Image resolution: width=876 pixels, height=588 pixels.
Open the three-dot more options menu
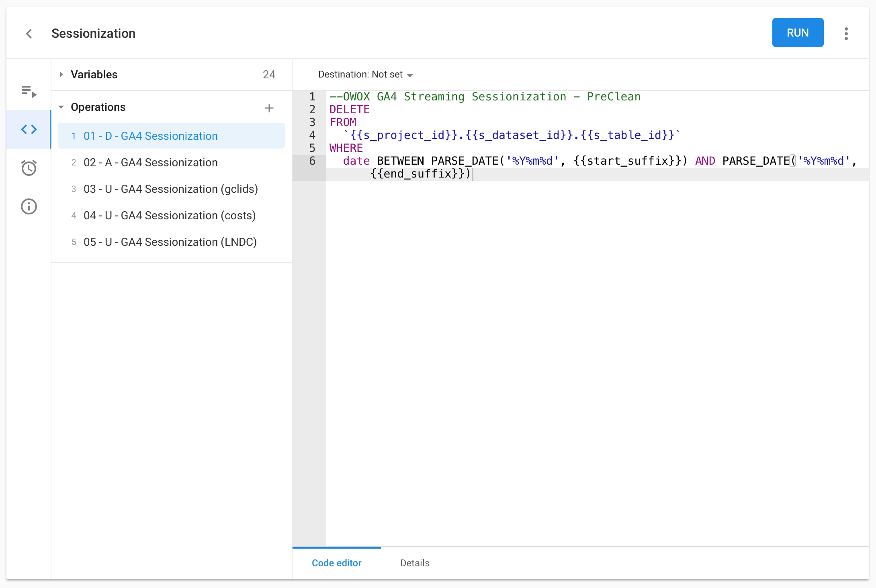[x=846, y=33]
